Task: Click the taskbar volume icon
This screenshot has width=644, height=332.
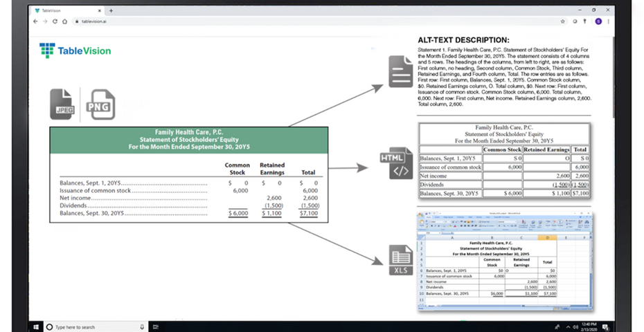Action: [575, 327]
